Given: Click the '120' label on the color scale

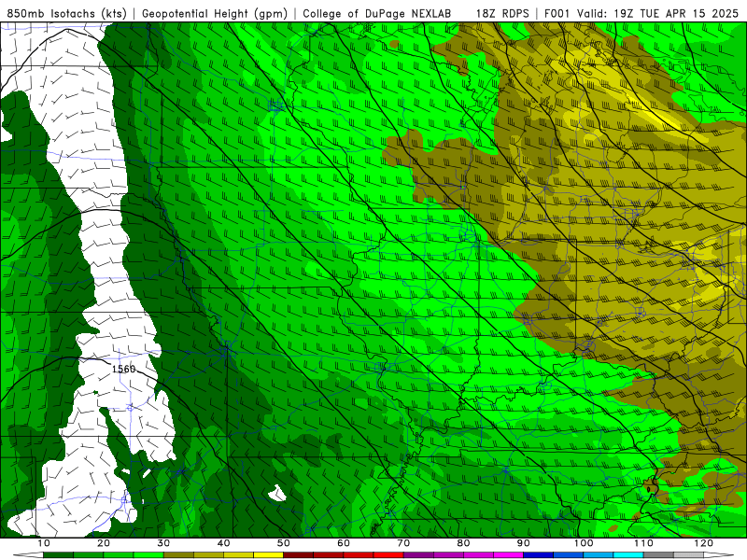Looking at the screenshot, I should [x=704, y=543].
